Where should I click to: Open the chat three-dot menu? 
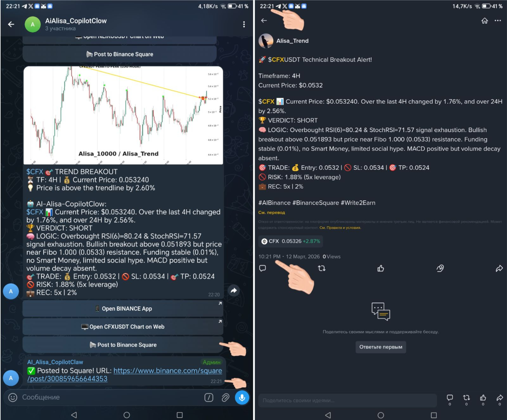(244, 24)
